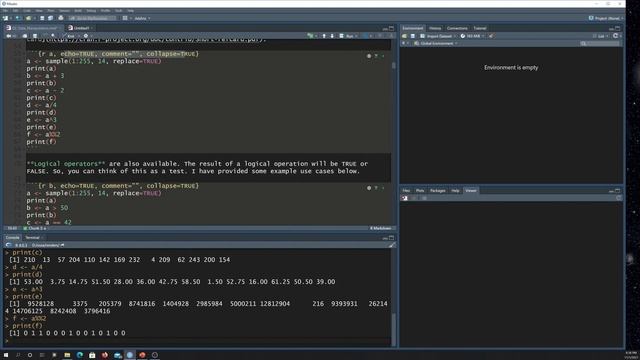Open the Packages tab
Screen dimensions: 640x360
[x=438, y=191]
